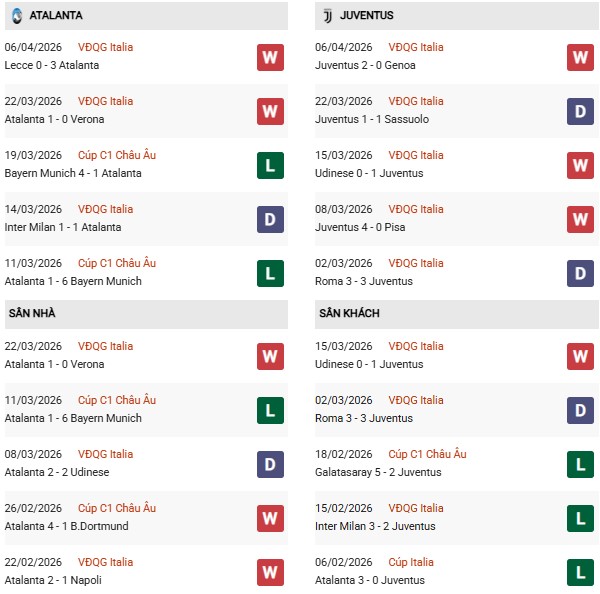
Task: Click the Juventus club logo icon
Action: click(x=327, y=16)
